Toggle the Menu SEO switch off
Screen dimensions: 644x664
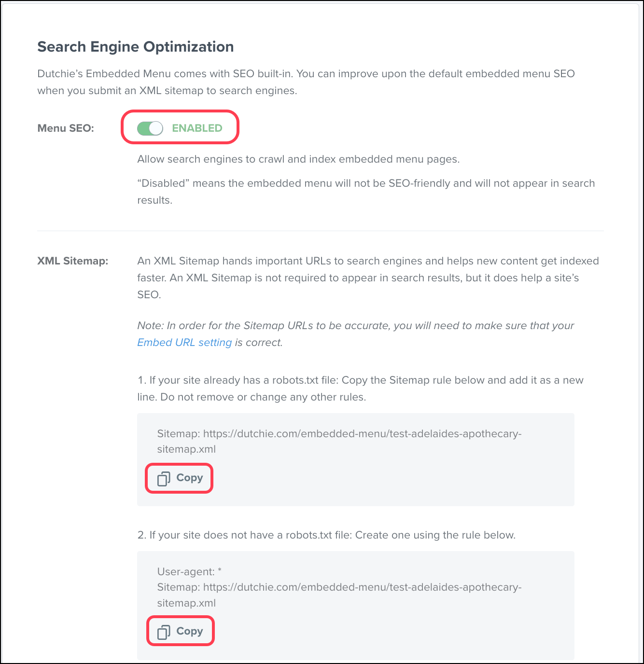[150, 128]
